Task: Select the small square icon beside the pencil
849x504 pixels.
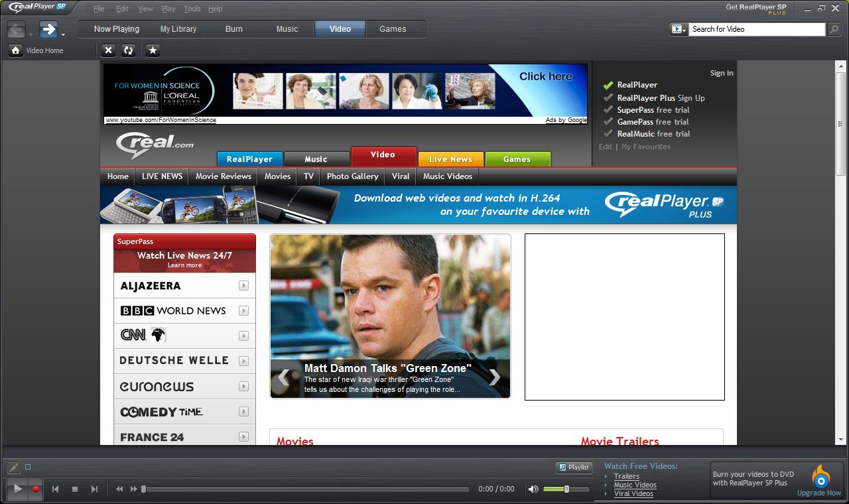Action: click(x=28, y=467)
